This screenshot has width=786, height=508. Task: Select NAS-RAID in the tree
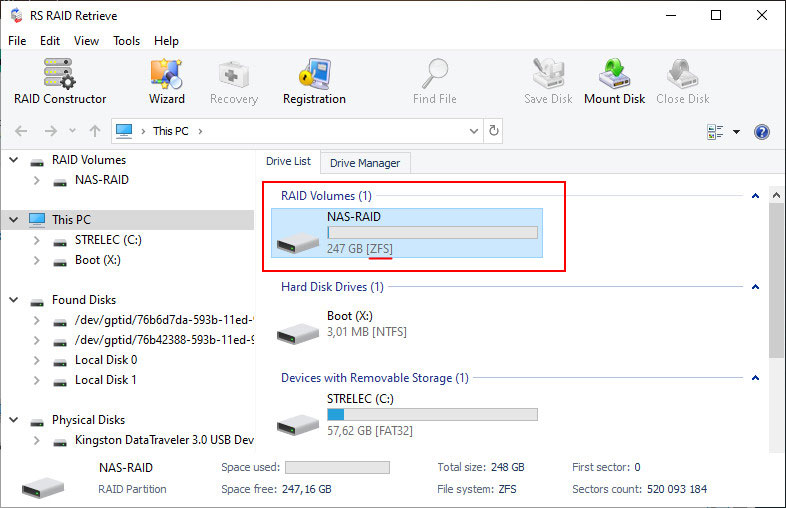click(x=102, y=180)
